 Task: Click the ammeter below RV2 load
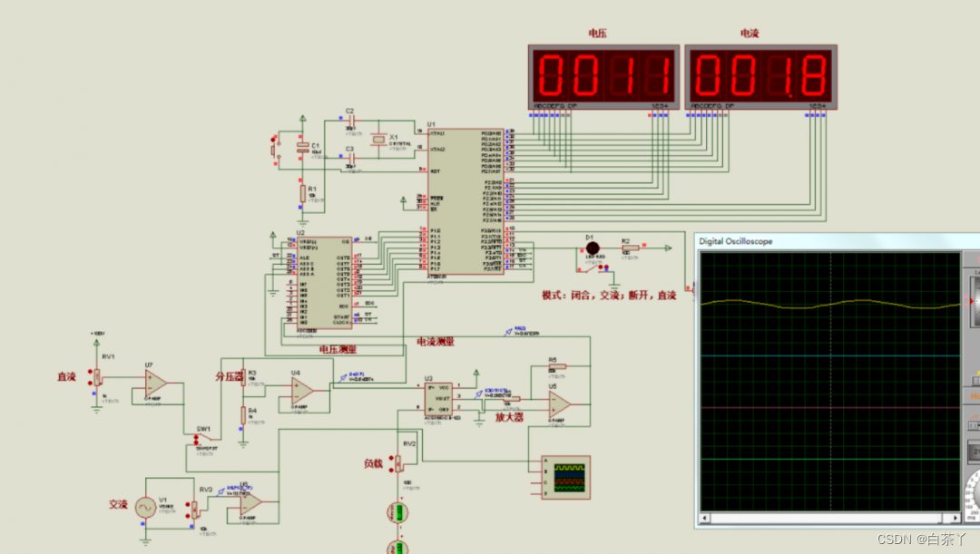[398, 513]
